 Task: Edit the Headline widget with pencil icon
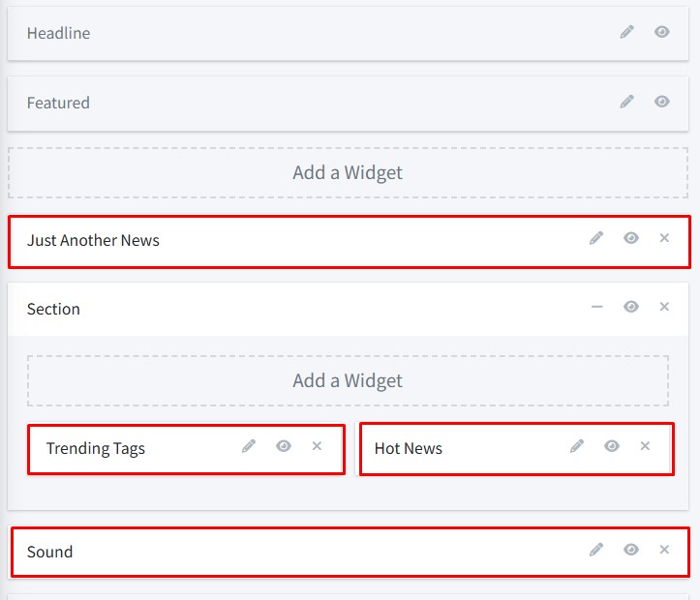(627, 32)
